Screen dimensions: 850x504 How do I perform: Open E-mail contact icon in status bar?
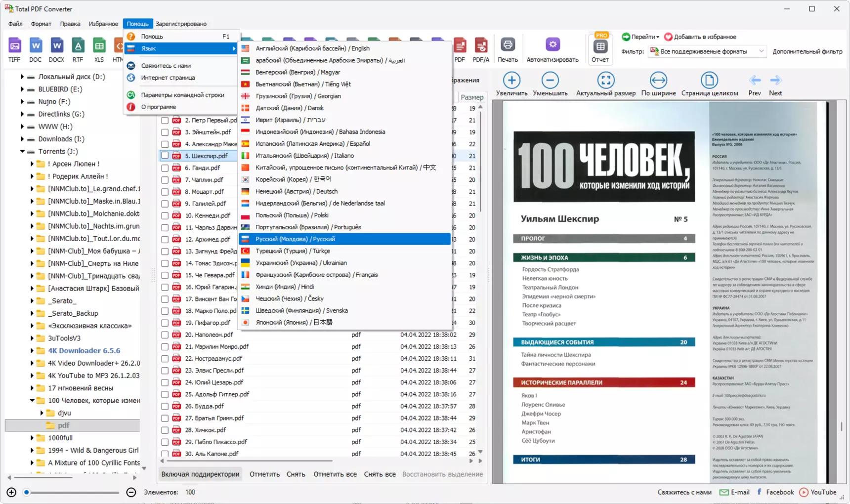(x=724, y=492)
